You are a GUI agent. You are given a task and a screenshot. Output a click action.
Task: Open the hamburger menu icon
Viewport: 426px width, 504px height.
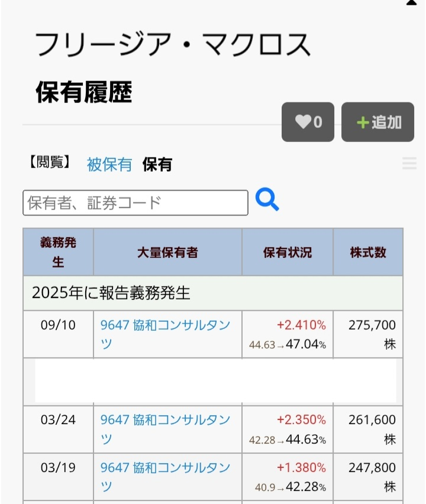[409, 164]
